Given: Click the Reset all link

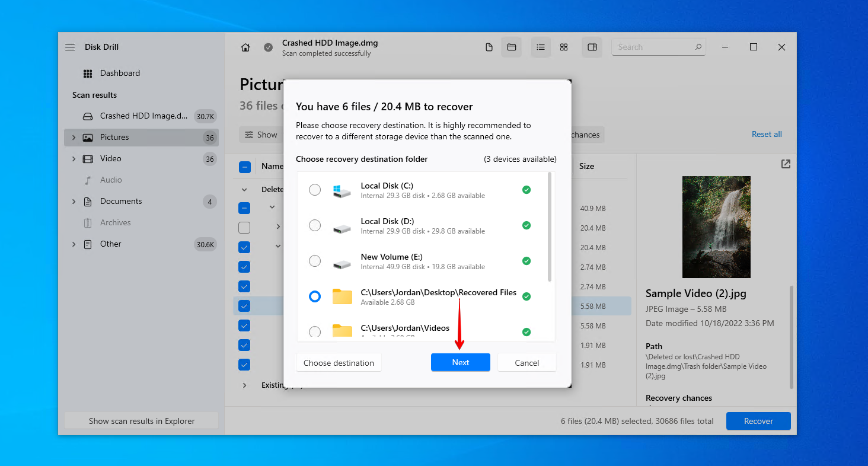Looking at the screenshot, I should pyautogui.click(x=766, y=134).
